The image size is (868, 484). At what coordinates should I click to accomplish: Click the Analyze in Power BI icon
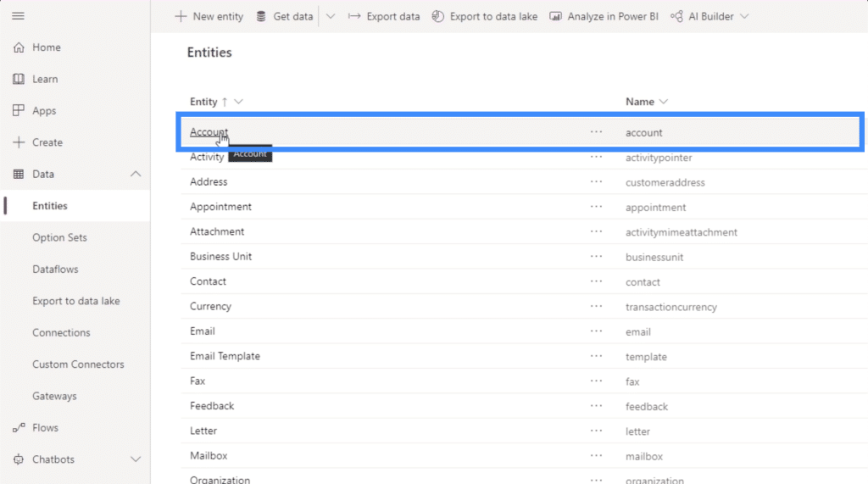pos(555,17)
